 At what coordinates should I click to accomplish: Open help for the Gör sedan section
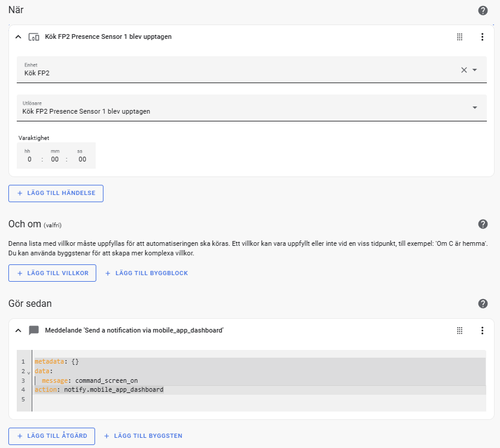point(483,304)
